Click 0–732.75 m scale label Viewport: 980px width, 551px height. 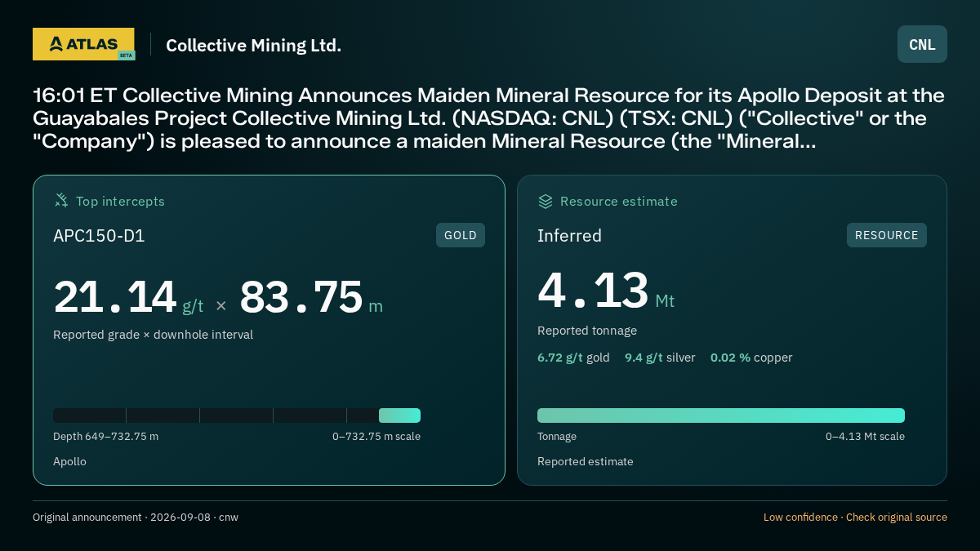point(376,437)
